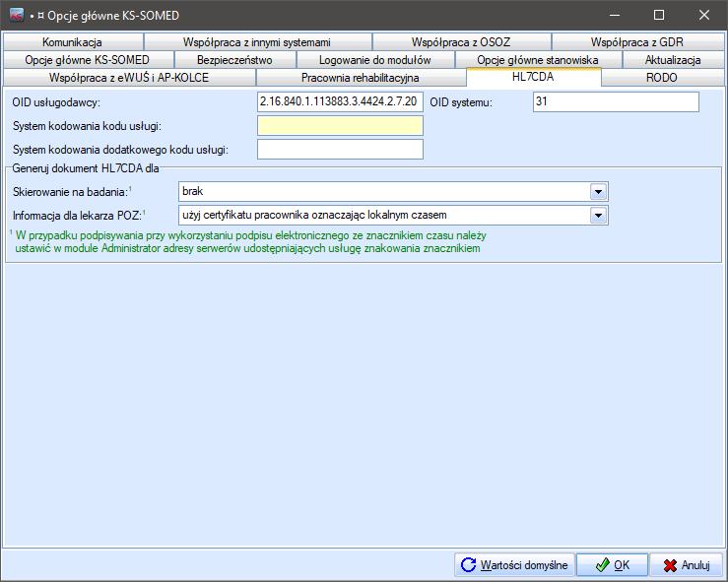
Task: Expand Informacja dla lekarza POZ dropdown arrow
Action: tap(599, 216)
